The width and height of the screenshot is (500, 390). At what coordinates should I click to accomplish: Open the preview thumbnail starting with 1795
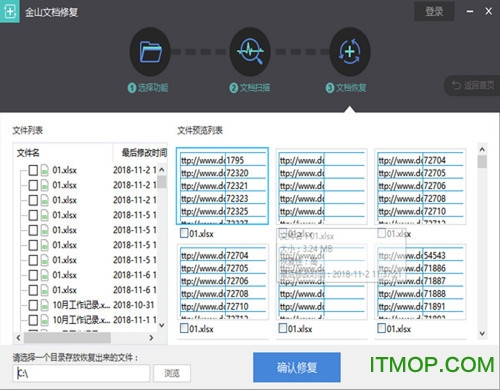coord(222,186)
